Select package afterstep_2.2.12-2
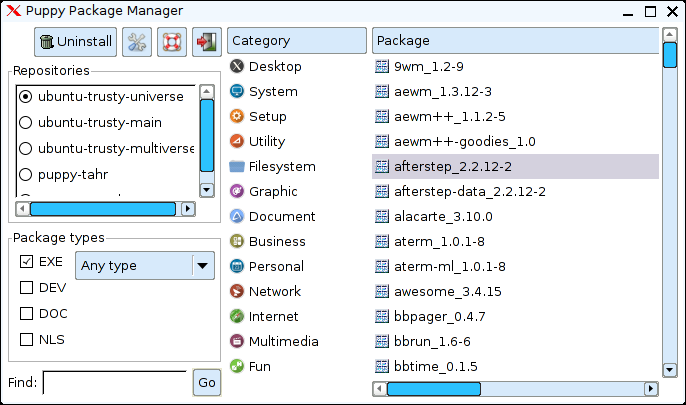This screenshot has height=405, width=686. point(515,166)
